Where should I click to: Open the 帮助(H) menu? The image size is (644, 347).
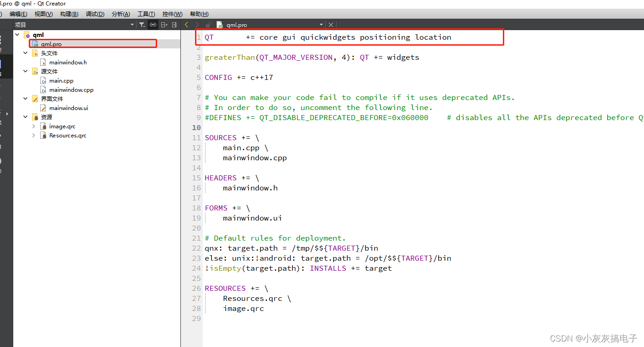click(x=199, y=14)
